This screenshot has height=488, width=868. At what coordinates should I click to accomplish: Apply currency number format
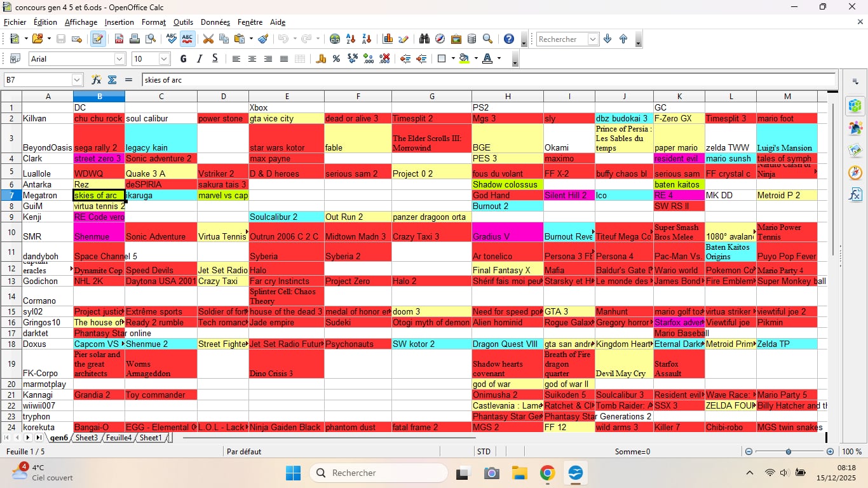pos(321,58)
